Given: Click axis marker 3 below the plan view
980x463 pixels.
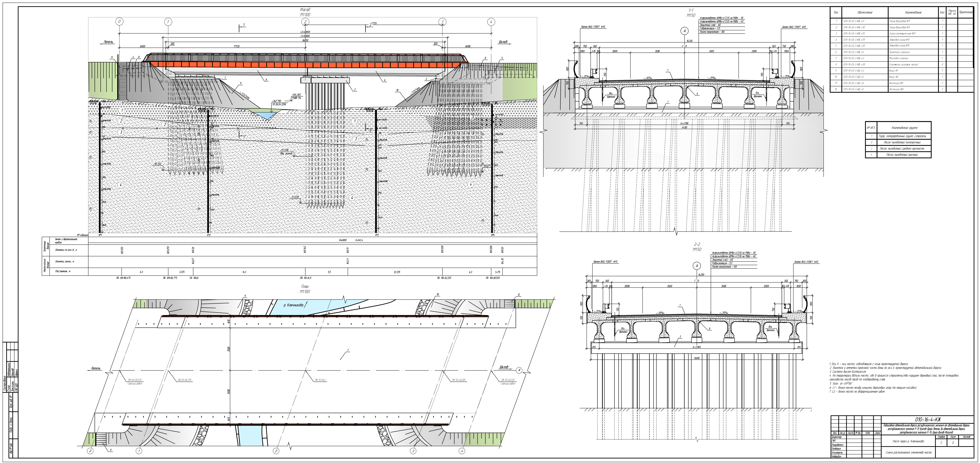Looking at the screenshot, I should click(413, 451).
